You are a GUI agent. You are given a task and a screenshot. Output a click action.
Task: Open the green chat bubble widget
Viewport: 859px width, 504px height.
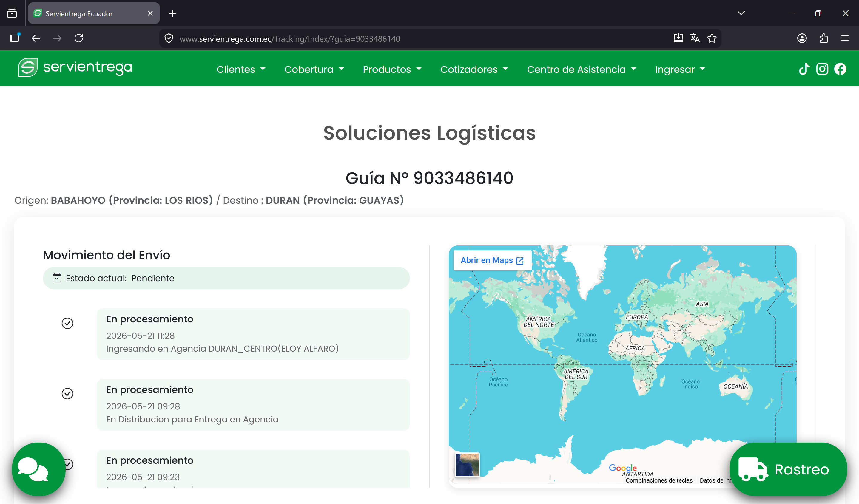(38, 469)
